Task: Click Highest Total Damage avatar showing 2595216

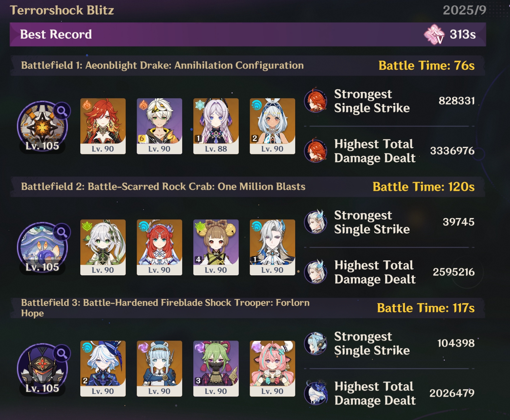Action: [x=315, y=272]
